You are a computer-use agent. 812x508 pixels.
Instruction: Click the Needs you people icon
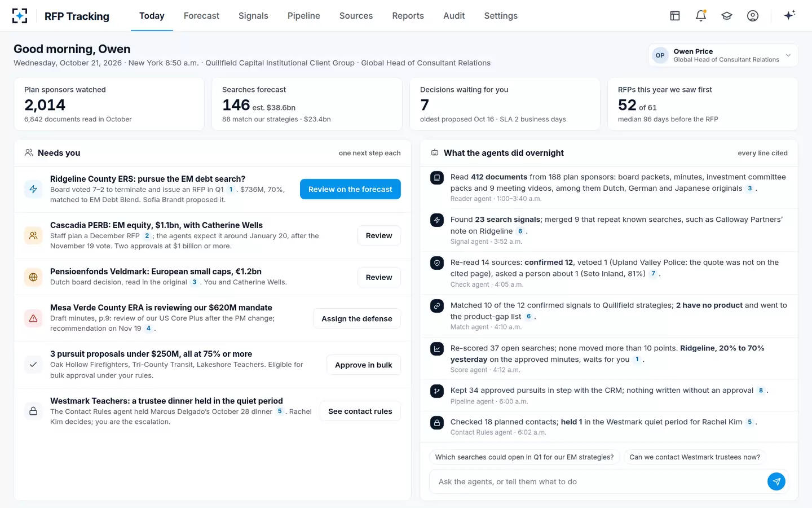29,152
